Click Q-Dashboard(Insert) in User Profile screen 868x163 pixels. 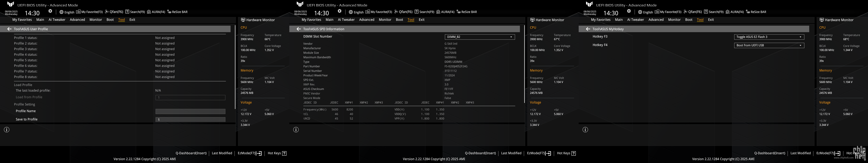(191, 153)
